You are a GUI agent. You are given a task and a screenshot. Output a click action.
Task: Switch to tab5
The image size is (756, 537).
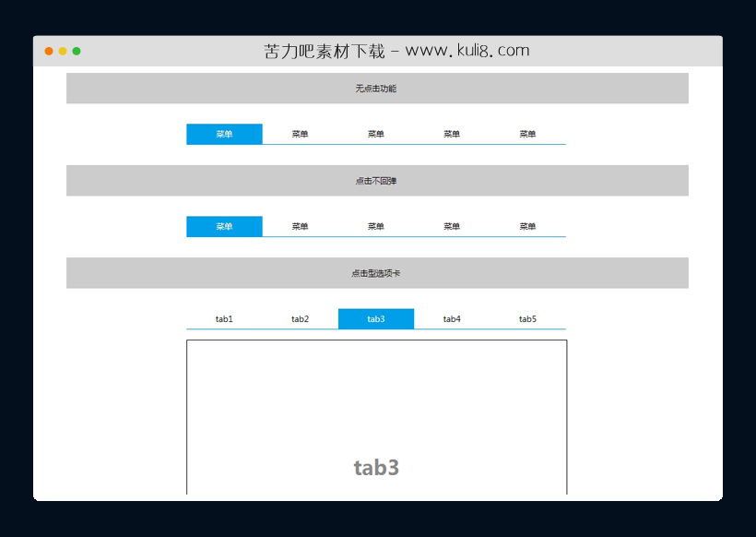(527, 318)
